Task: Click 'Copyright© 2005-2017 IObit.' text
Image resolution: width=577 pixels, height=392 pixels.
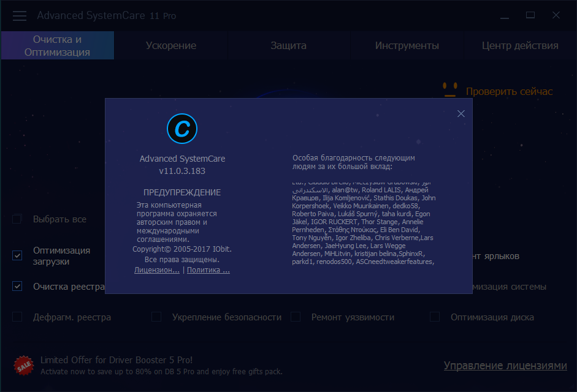Action: click(x=182, y=249)
